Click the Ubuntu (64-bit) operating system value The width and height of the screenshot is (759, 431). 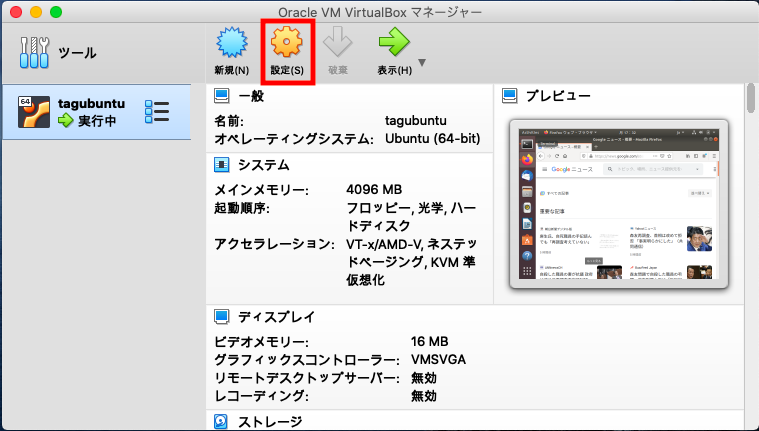pos(433,139)
